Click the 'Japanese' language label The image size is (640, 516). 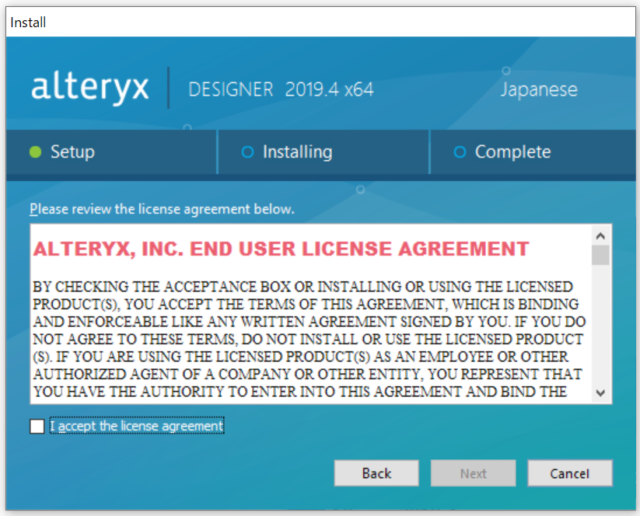point(539,89)
